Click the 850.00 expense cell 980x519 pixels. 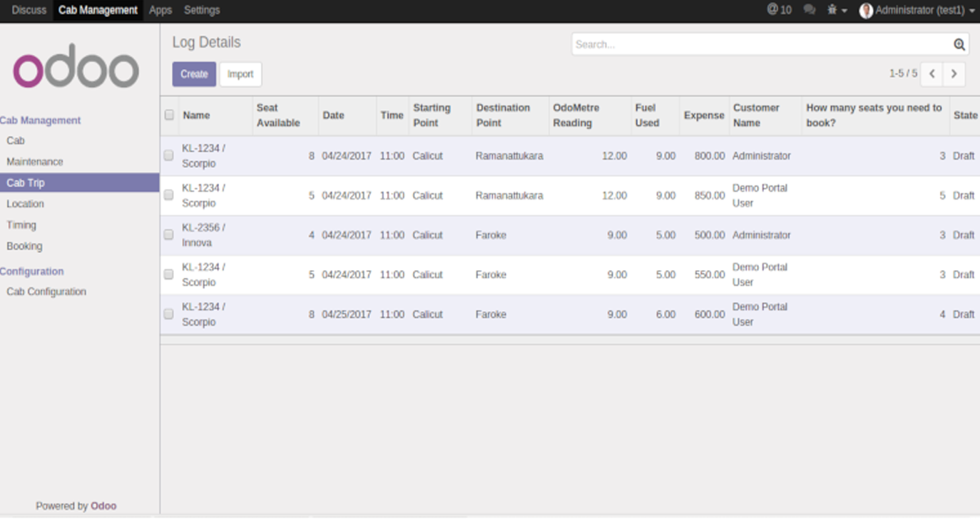tap(710, 195)
